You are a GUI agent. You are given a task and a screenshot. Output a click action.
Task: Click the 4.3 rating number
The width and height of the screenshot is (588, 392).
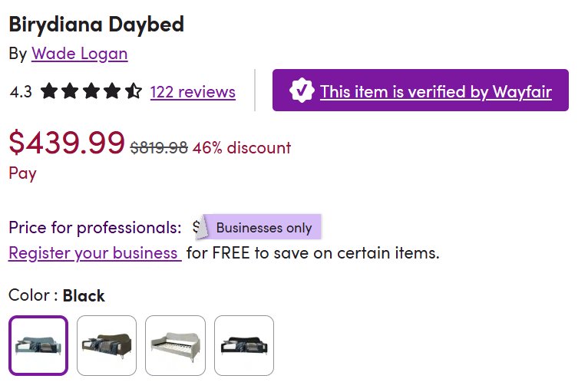click(x=21, y=92)
